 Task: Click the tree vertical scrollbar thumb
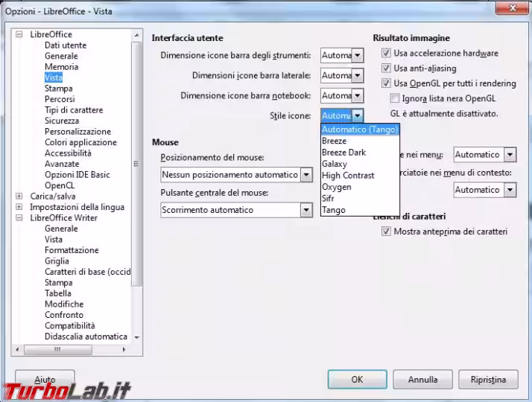(136, 164)
